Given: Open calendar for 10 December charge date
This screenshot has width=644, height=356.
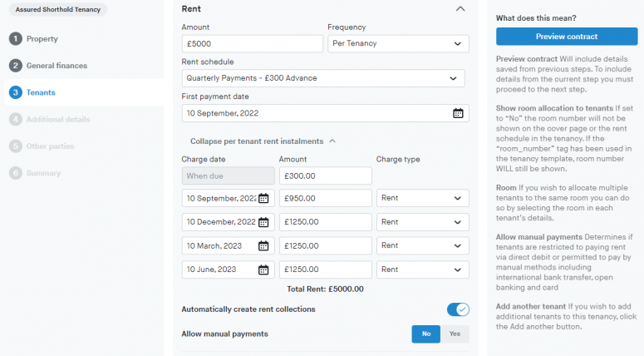Looking at the screenshot, I should click(263, 222).
